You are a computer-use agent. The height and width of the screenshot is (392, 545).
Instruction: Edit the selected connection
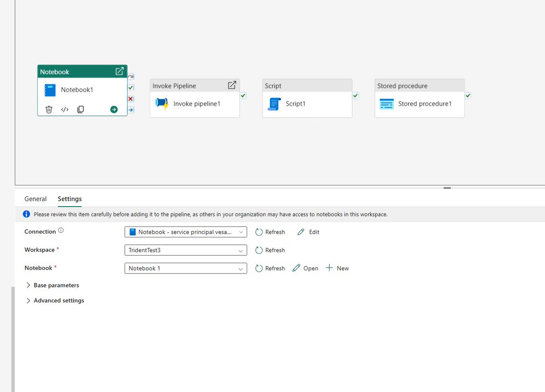pos(308,232)
